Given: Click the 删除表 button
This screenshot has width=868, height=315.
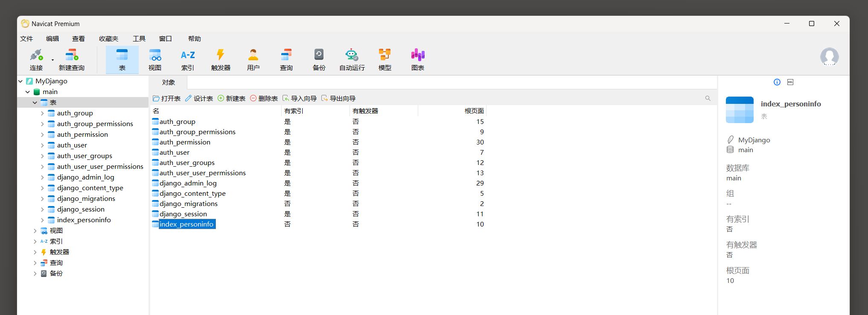Looking at the screenshot, I should click(264, 99).
